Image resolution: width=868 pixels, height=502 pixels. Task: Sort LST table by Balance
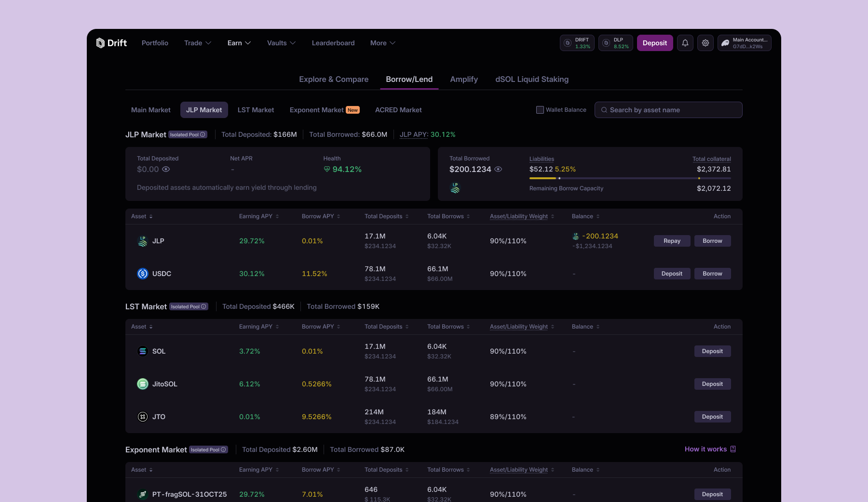[586, 327]
